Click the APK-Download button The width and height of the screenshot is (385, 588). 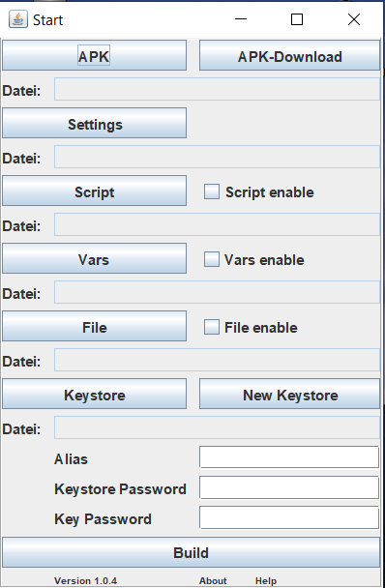[289, 55]
